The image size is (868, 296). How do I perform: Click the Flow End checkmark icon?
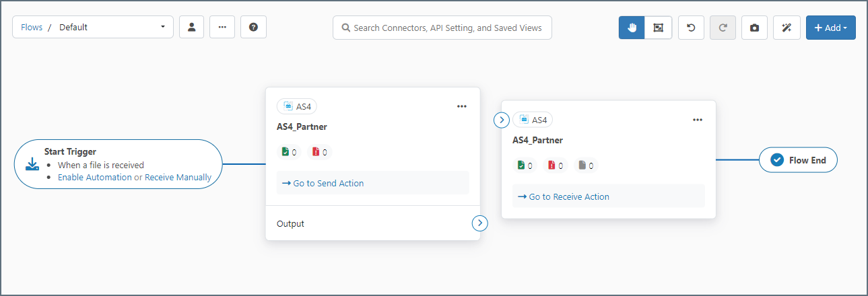776,160
